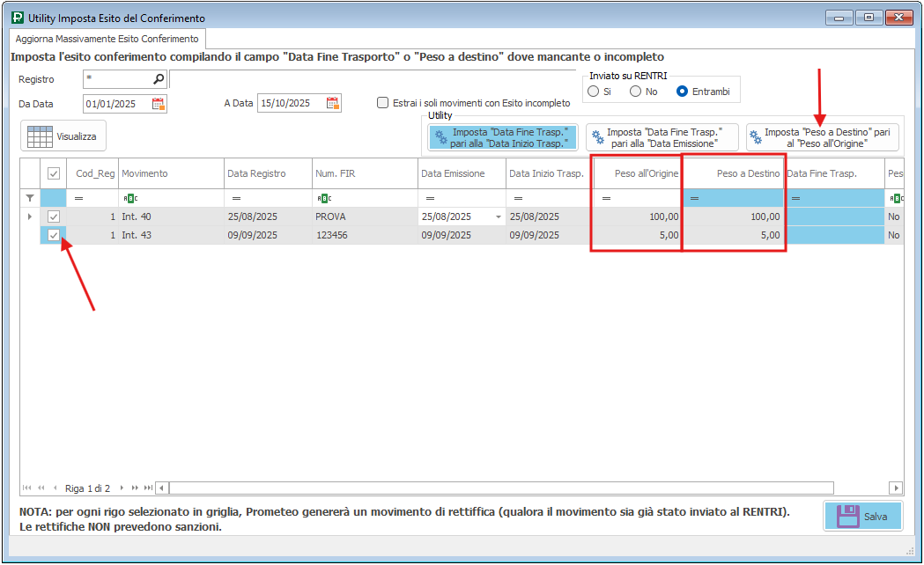Select the 'Si' Inviato su RENTRI option
The image size is (924, 565).
click(x=593, y=92)
